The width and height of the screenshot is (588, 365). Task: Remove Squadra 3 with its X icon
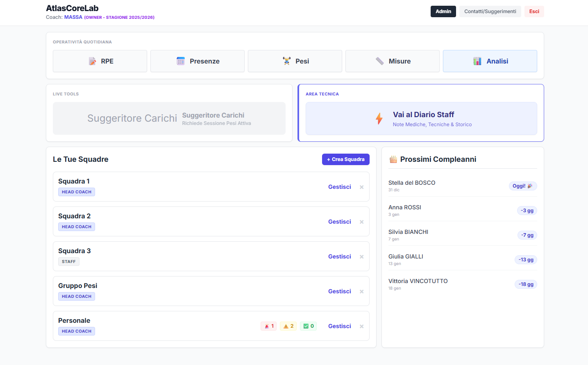click(x=362, y=257)
